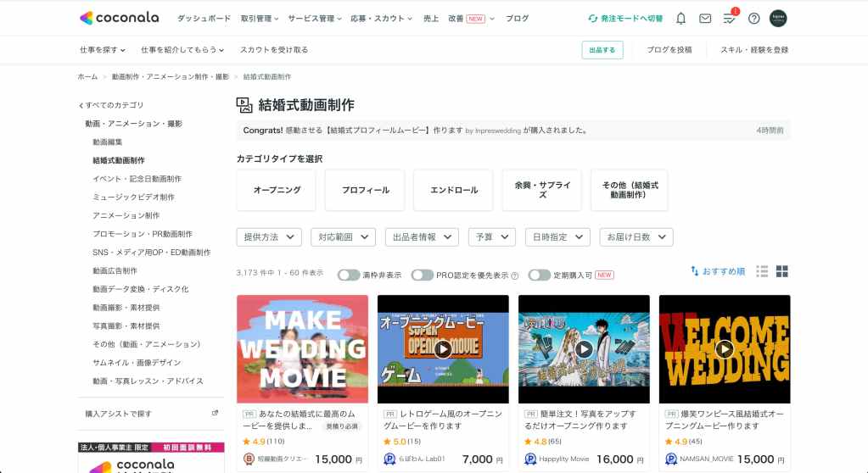Enable PRO認定を優先表示 toggle
868x473 pixels.
[422, 275]
